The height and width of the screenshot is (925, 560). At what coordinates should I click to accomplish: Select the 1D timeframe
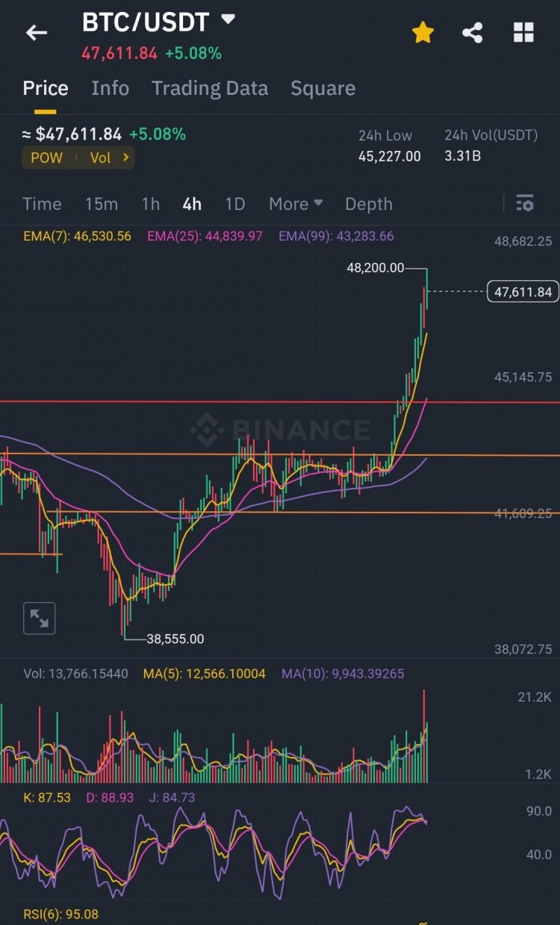(235, 203)
